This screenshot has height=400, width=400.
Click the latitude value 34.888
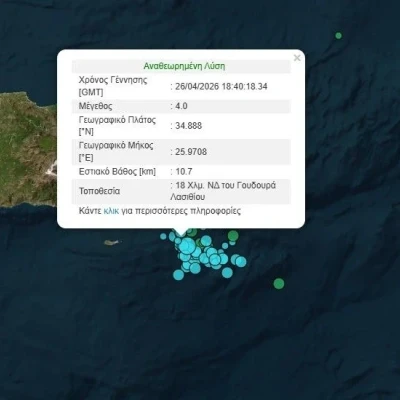pyautogui.click(x=188, y=126)
